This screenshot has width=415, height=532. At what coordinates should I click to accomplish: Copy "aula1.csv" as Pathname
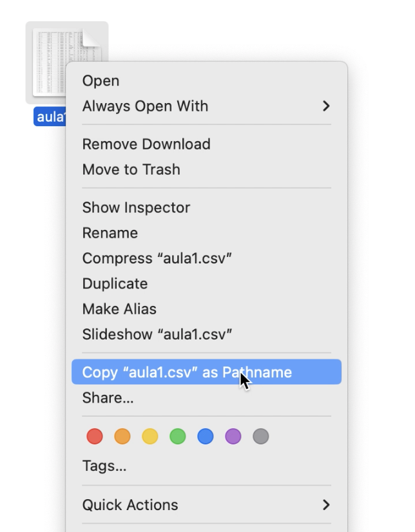187,372
